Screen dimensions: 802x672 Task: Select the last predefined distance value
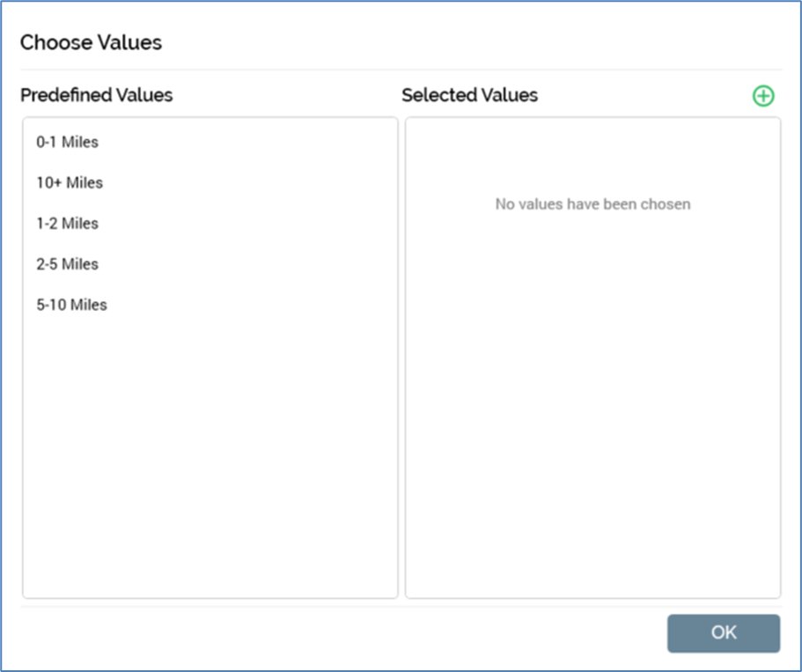coord(72,305)
